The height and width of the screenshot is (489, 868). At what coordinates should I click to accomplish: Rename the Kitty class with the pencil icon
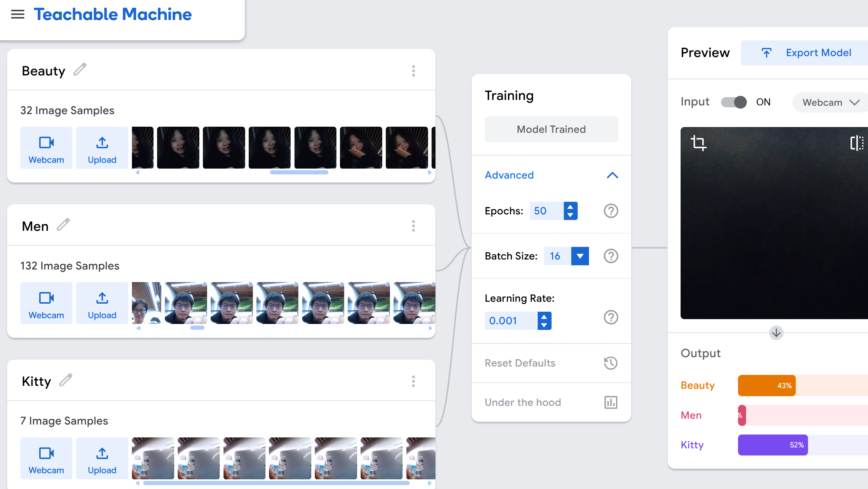(65, 381)
